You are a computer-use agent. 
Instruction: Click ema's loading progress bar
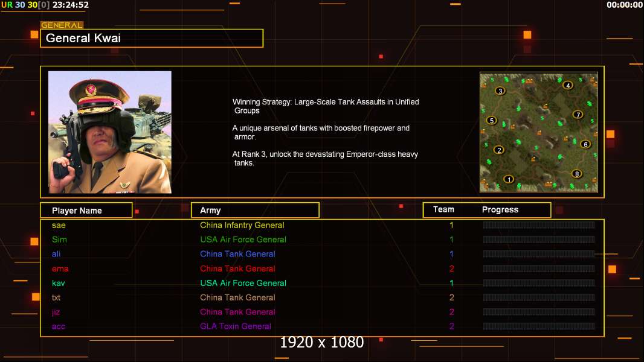coord(539,268)
